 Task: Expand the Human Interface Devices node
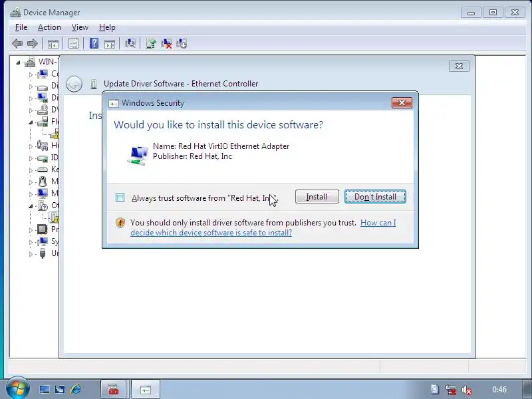pyautogui.click(x=31, y=146)
